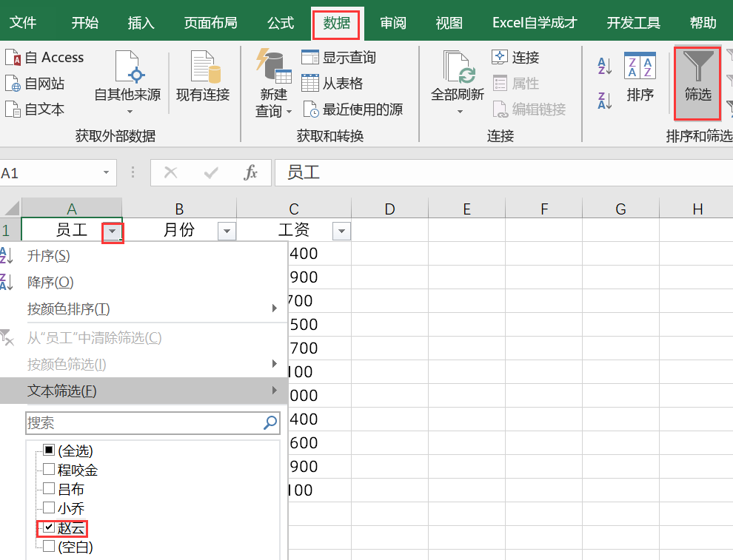Switch to Page Layout (页面布局) tab
733x560 pixels.
tap(210, 22)
